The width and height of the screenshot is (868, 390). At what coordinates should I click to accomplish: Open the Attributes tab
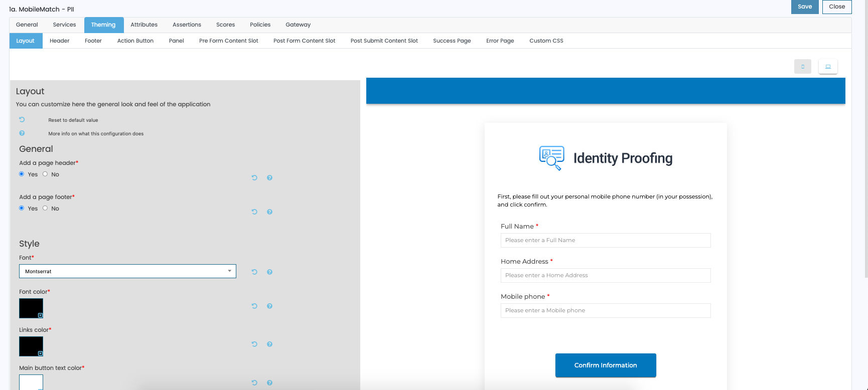[x=144, y=25]
